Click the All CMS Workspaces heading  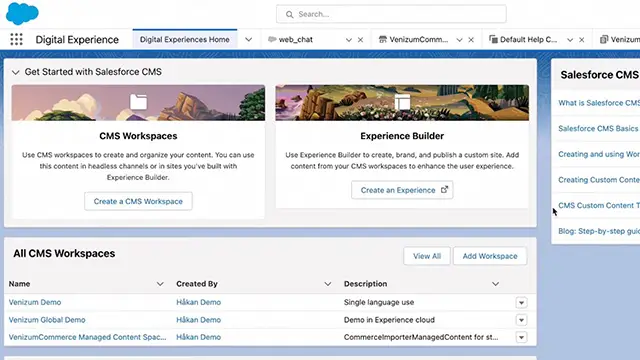pos(64,253)
